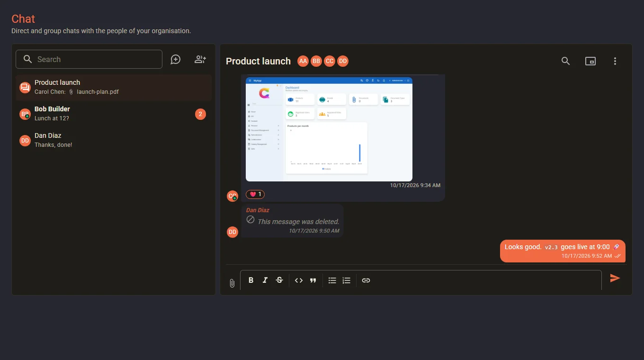Toggle strikethrough formatting
This screenshot has height=360, width=644.
[x=279, y=280]
